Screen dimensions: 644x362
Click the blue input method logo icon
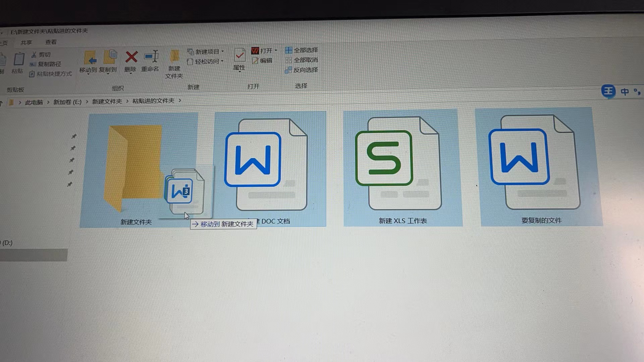[x=608, y=91]
